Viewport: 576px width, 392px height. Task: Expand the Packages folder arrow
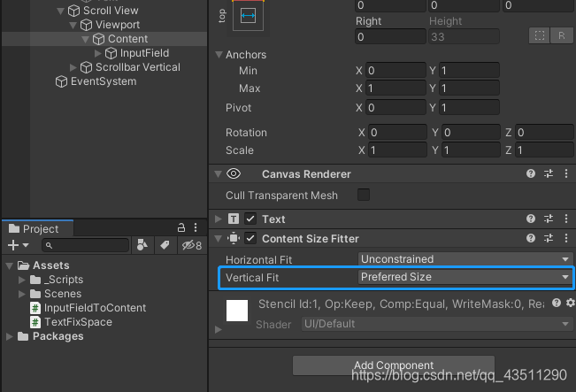10,336
